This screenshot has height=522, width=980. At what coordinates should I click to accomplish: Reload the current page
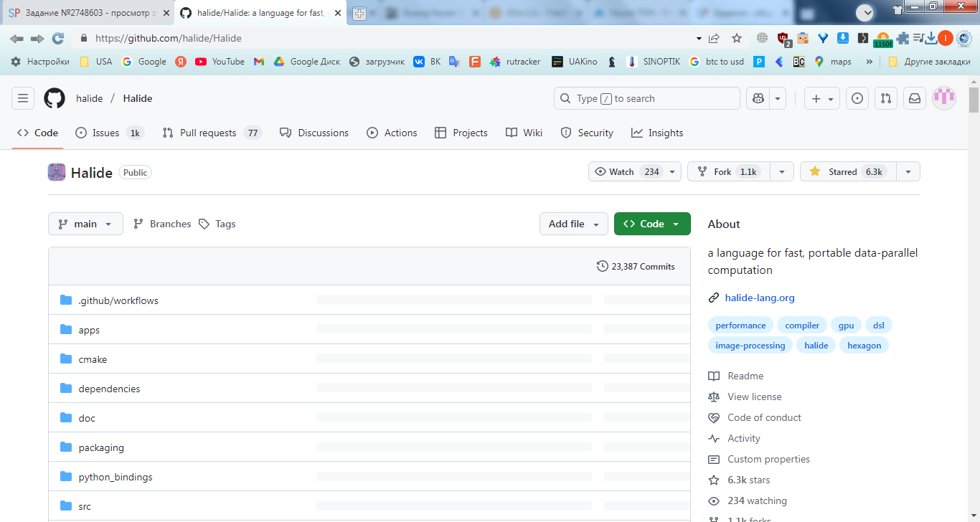click(58, 38)
